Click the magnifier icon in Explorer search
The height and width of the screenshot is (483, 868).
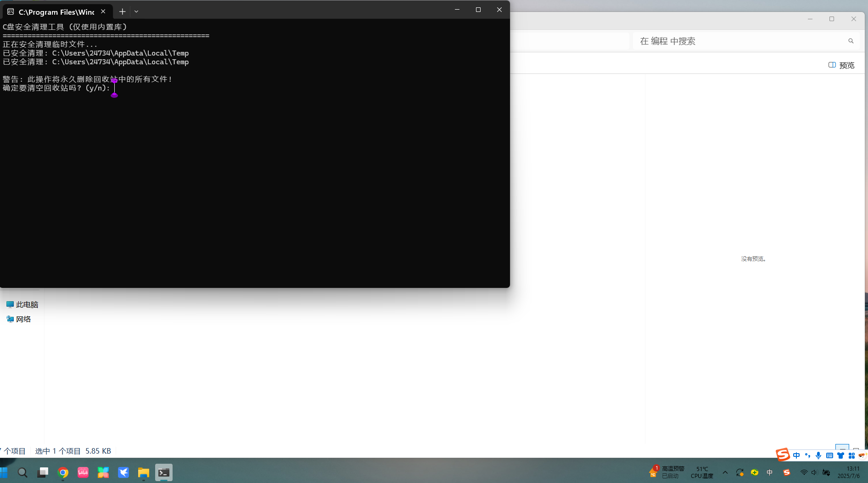pos(851,41)
